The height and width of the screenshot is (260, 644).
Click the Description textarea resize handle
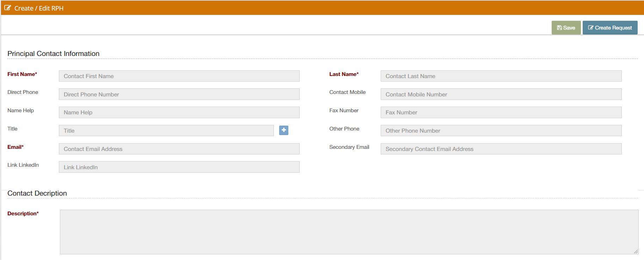point(636,252)
